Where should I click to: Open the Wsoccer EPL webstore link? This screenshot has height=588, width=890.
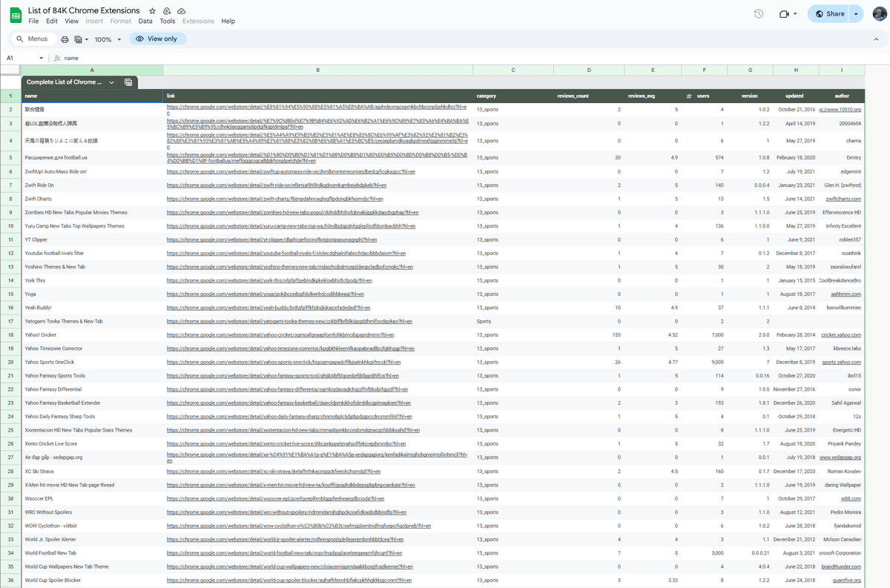click(x=276, y=498)
